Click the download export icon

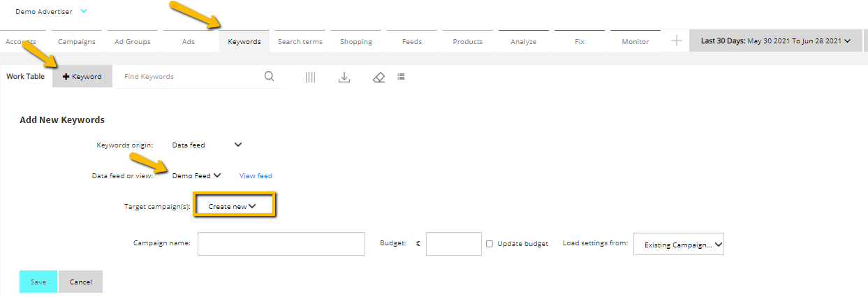point(344,77)
